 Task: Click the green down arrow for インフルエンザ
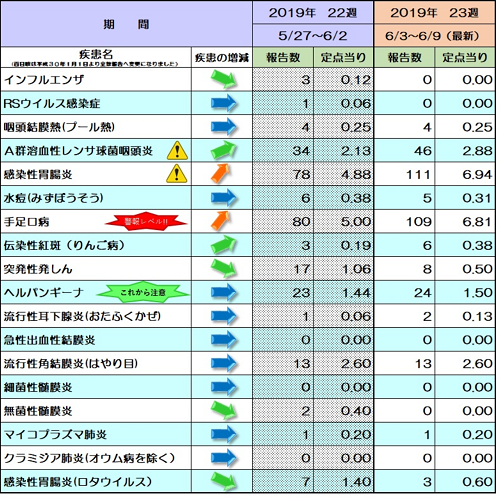pos(224,79)
